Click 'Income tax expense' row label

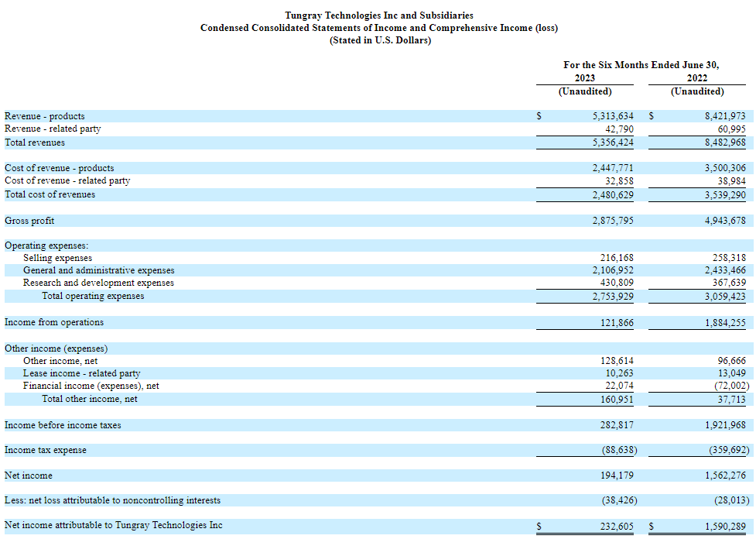[46, 450]
